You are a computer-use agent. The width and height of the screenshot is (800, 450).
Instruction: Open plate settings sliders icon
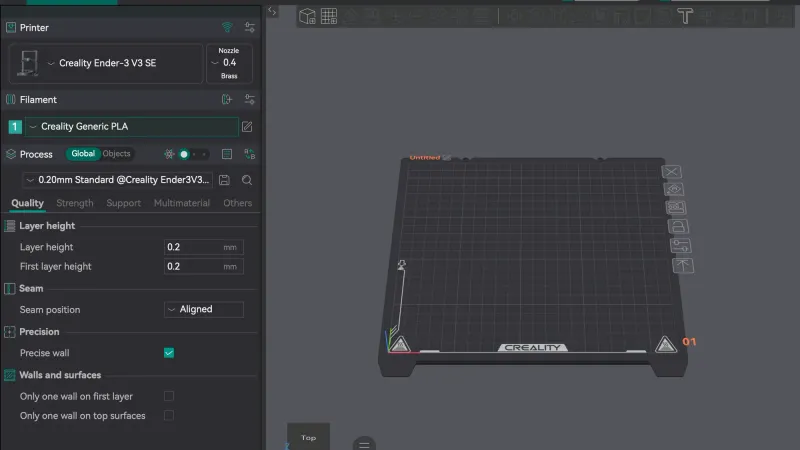(681, 245)
